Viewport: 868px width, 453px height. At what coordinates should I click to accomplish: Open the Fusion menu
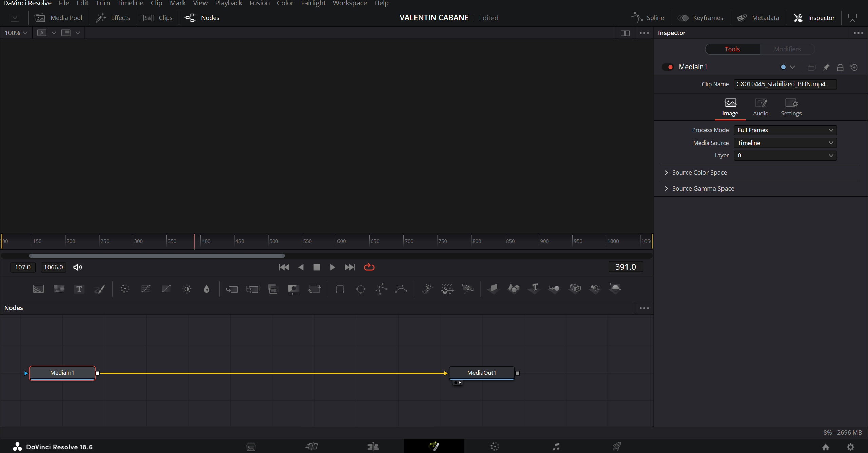pyautogui.click(x=259, y=3)
